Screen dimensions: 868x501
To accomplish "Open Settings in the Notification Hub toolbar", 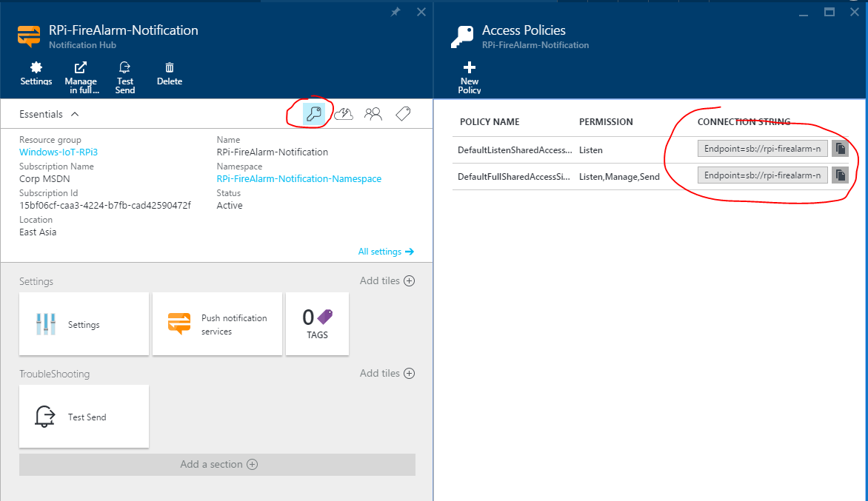I will pyautogui.click(x=36, y=74).
